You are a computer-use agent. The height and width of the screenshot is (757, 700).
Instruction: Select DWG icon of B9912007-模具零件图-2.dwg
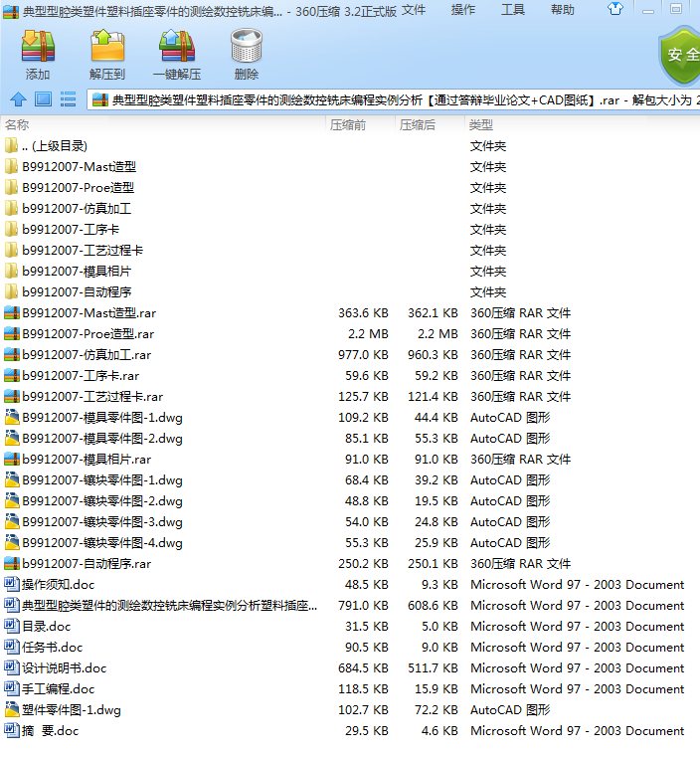[x=12, y=439]
